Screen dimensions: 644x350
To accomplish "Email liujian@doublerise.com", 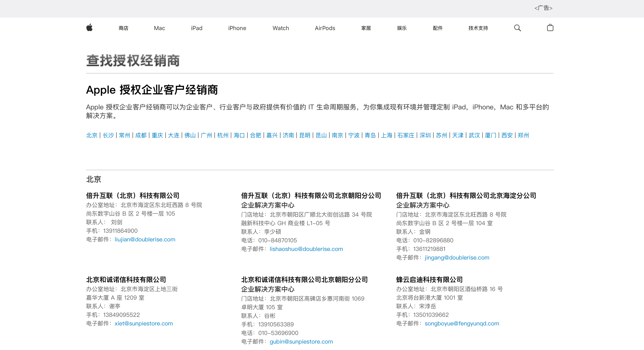I will tap(145, 239).
